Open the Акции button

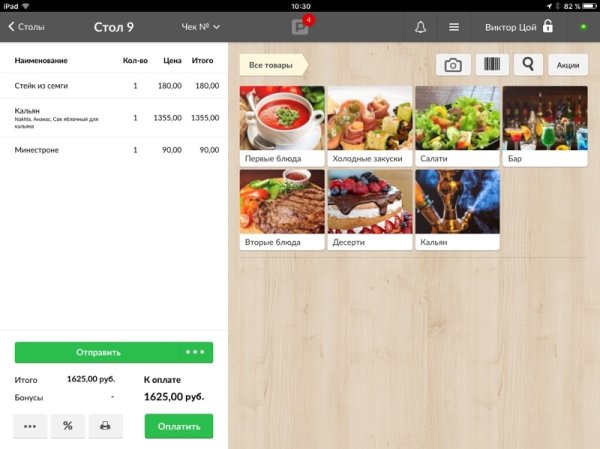(x=568, y=65)
